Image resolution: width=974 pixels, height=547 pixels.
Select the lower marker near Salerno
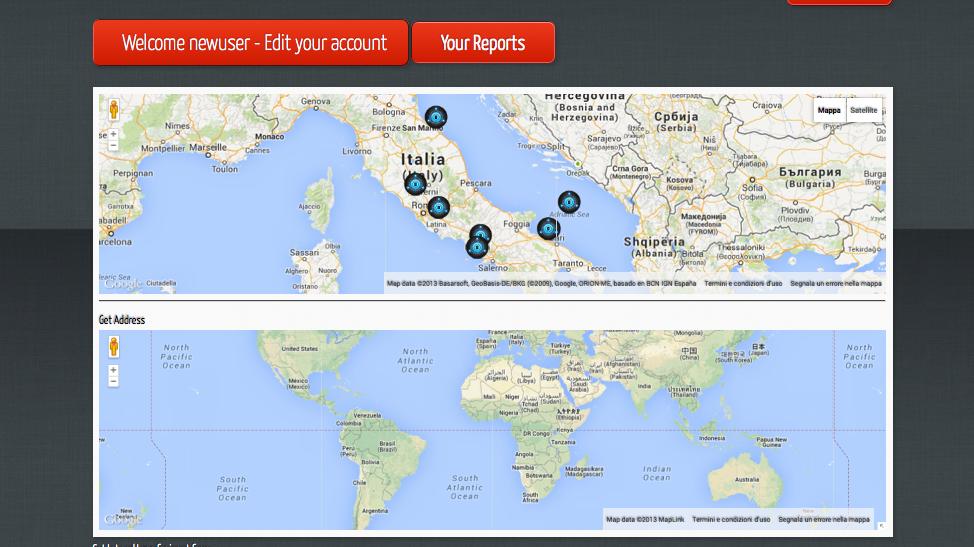coord(477,248)
